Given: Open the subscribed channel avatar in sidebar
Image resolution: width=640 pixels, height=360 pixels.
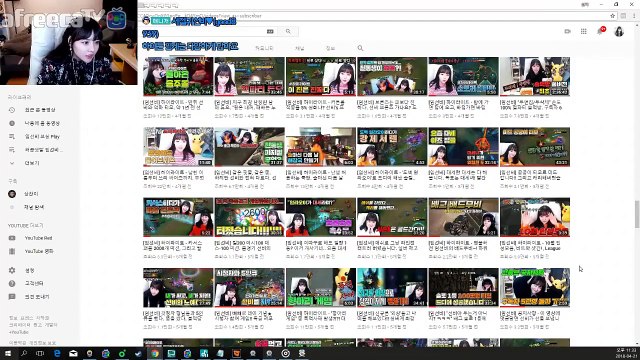Looking at the screenshot, I should click(12, 194).
